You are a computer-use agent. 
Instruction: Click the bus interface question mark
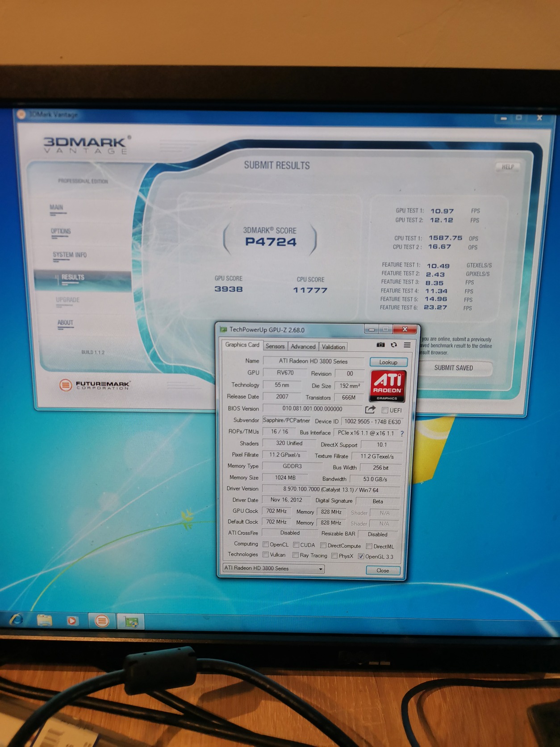tap(402, 433)
